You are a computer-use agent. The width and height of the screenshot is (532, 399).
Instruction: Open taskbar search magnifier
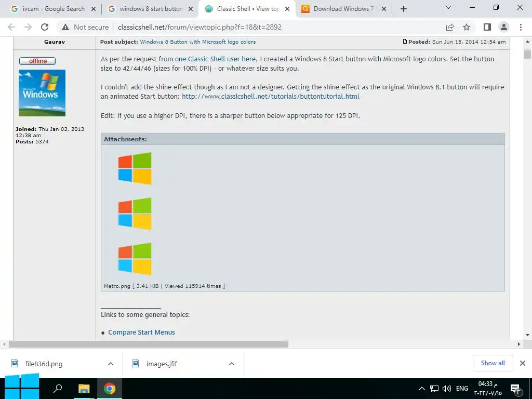[58, 388]
